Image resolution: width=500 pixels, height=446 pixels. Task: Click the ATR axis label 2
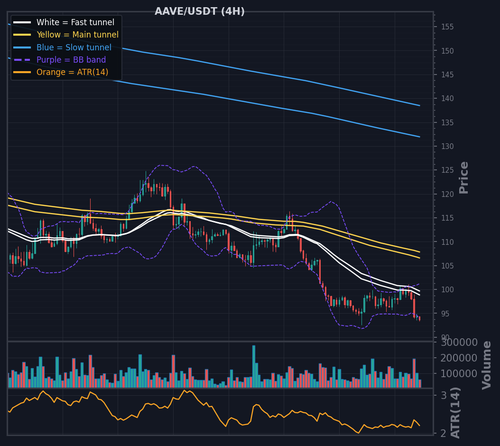point(444,433)
